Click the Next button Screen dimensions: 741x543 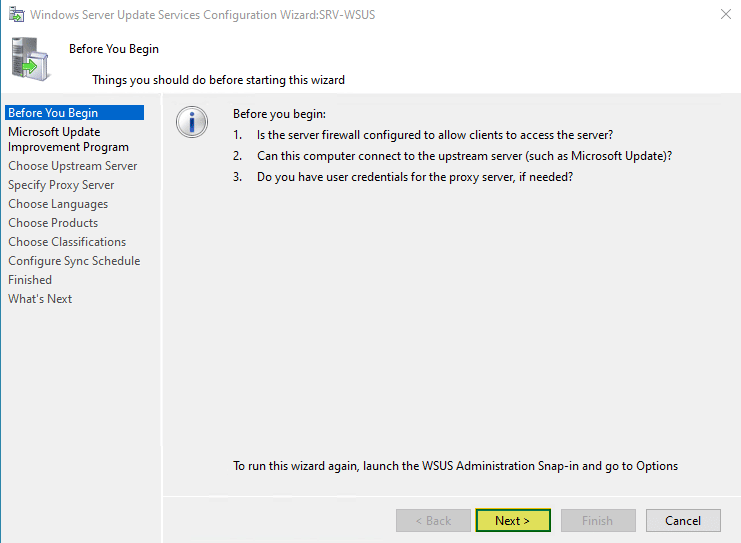pyautogui.click(x=513, y=520)
